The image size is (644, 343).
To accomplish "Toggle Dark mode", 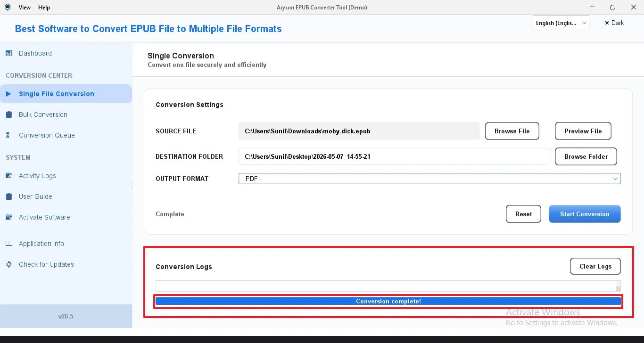I will [x=614, y=23].
